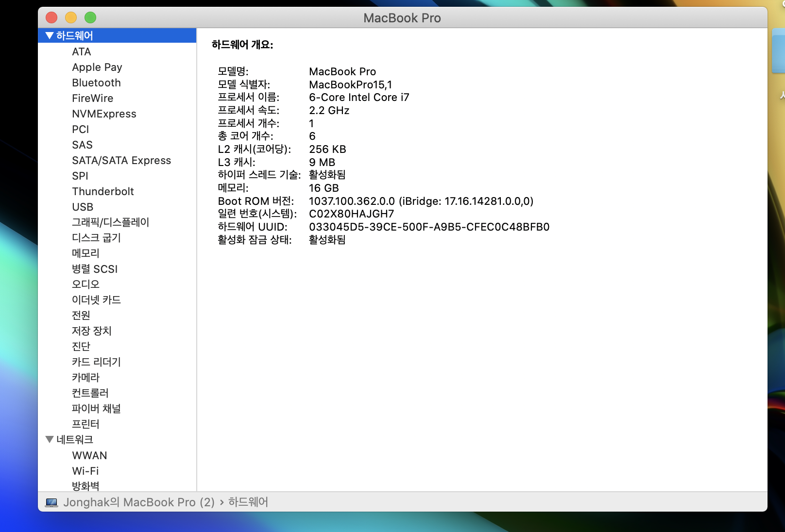The image size is (785, 532).
Task: Open the 전원 sidebar item
Action: pos(81,316)
